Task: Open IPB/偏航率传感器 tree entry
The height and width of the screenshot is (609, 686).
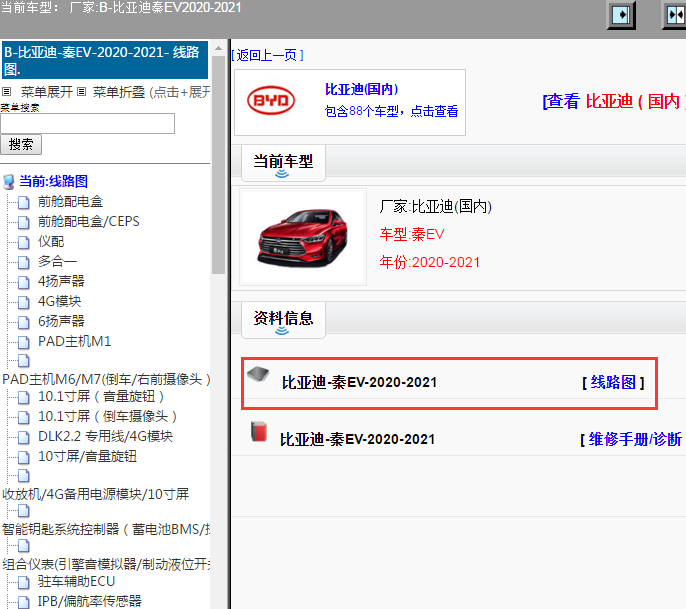Action: coord(90,602)
